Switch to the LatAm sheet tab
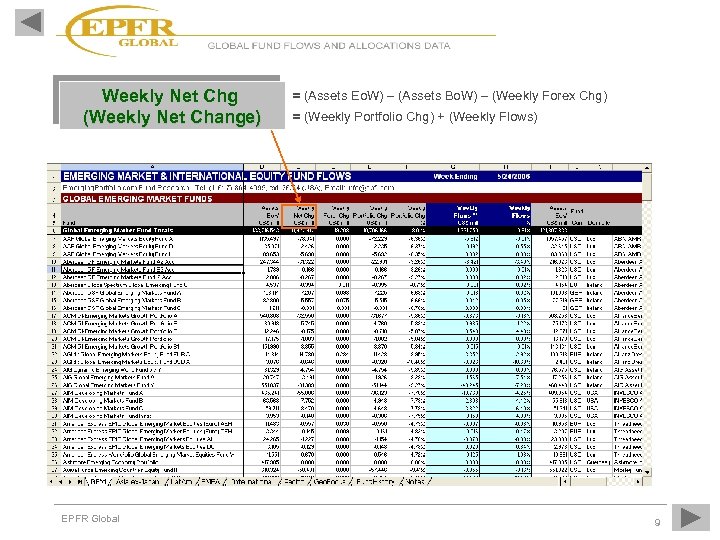The image size is (720, 540). pos(181,482)
